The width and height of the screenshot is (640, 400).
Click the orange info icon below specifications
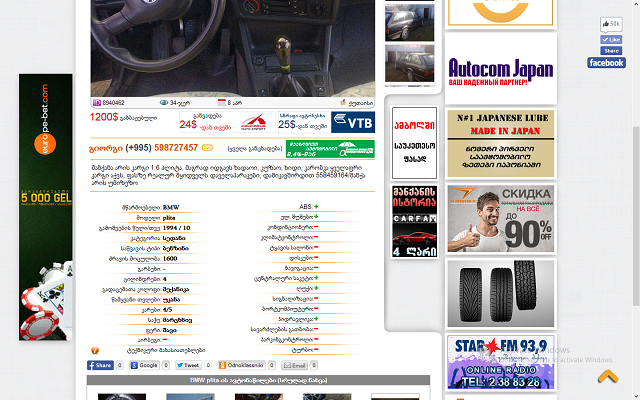(95, 350)
